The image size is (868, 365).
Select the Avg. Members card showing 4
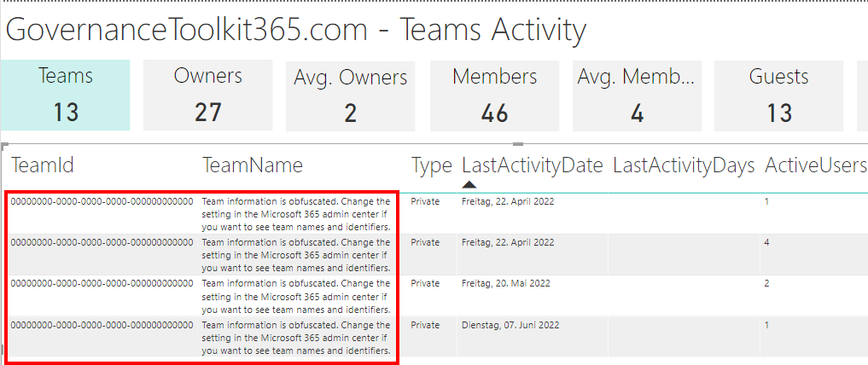pyautogui.click(x=638, y=96)
